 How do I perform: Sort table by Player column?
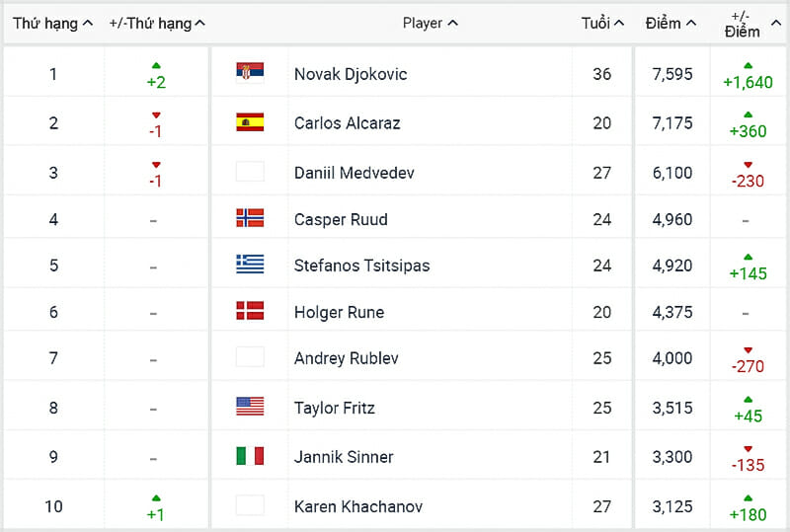(x=431, y=23)
